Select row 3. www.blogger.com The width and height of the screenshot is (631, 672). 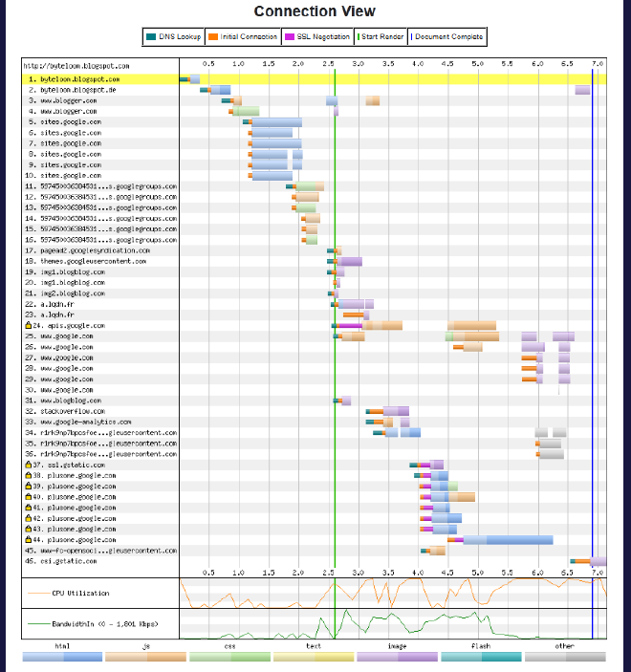tap(315, 100)
